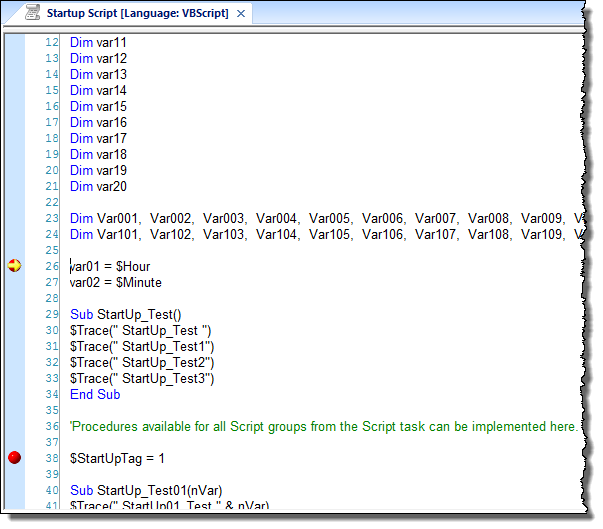Remove the red breakpoint on line 38
The image size is (603, 529).
[x=15, y=457]
